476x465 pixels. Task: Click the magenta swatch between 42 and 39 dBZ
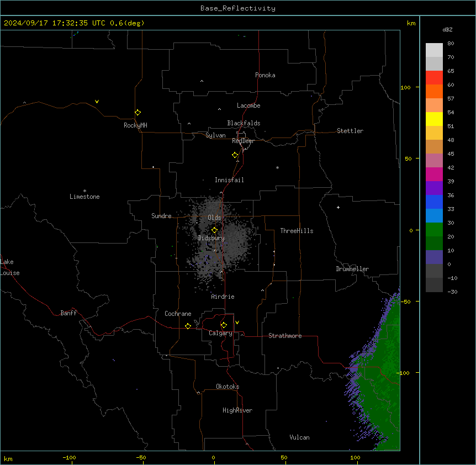click(434, 174)
